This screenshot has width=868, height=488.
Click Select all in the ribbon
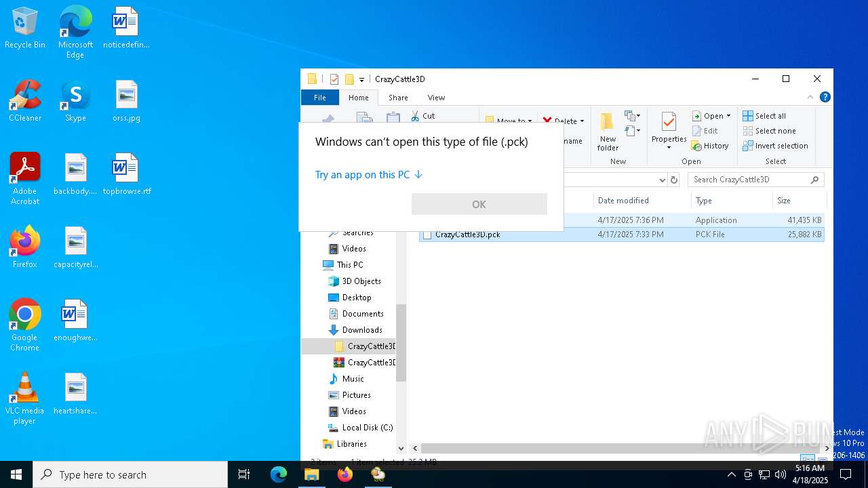tap(764, 116)
